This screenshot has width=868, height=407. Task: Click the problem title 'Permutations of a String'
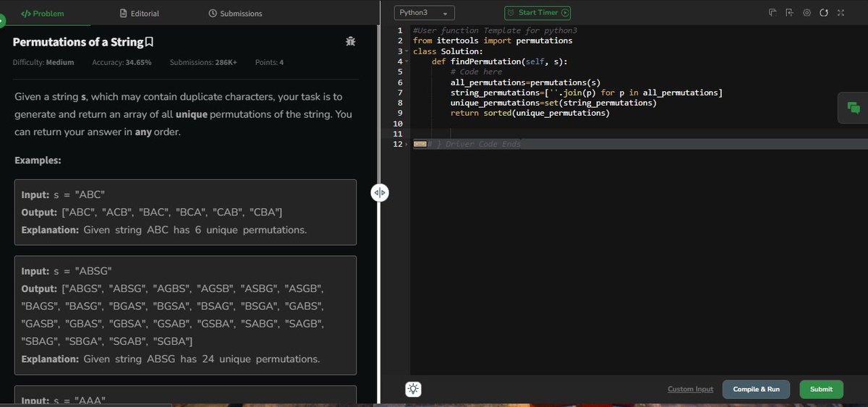pyautogui.click(x=77, y=42)
